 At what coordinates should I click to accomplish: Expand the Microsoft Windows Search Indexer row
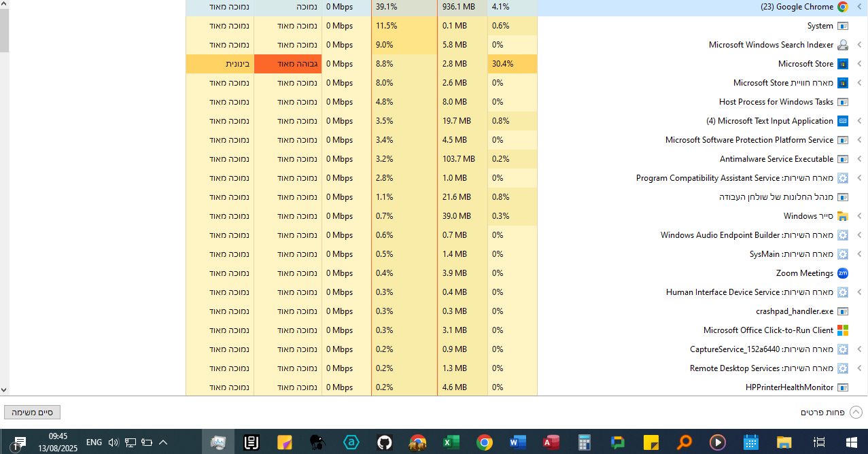click(x=859, y=45)
